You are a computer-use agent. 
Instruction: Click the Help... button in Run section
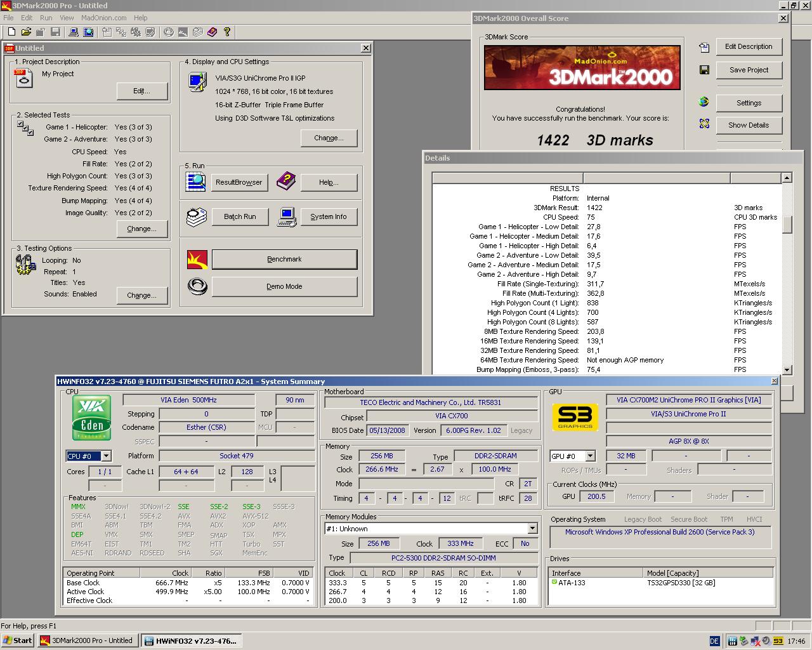click(329, 182)
